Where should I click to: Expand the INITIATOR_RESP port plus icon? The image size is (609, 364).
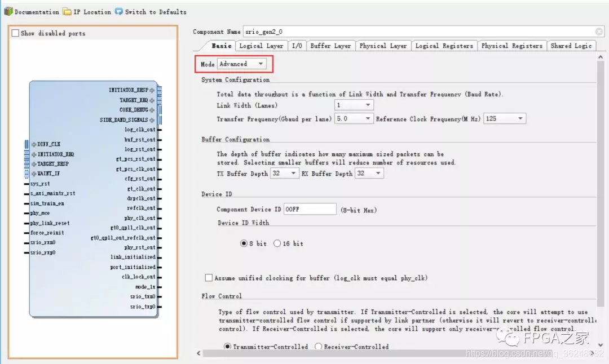coord(152,90)
